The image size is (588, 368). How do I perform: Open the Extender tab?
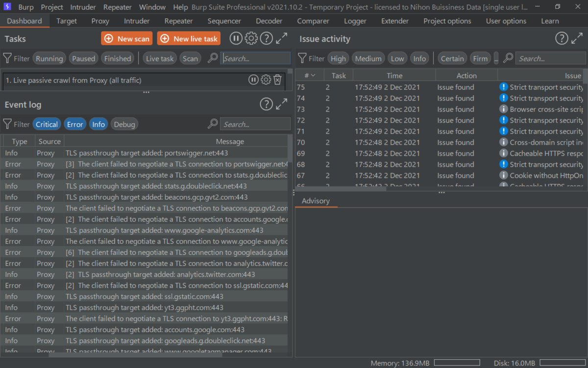(x=395, y=21)
